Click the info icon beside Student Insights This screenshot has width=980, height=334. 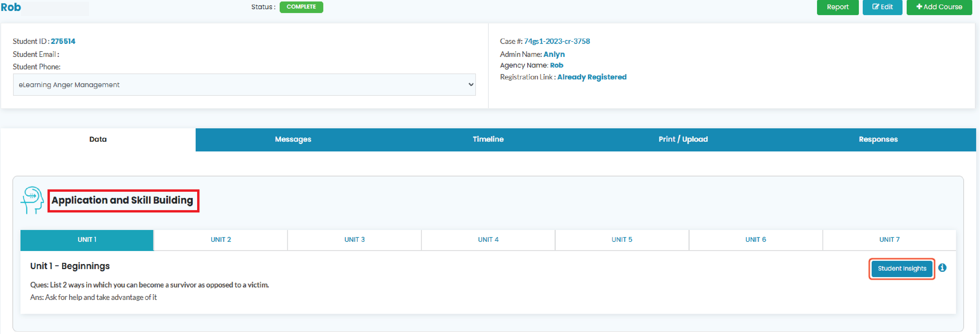click(x=943, y=268)
